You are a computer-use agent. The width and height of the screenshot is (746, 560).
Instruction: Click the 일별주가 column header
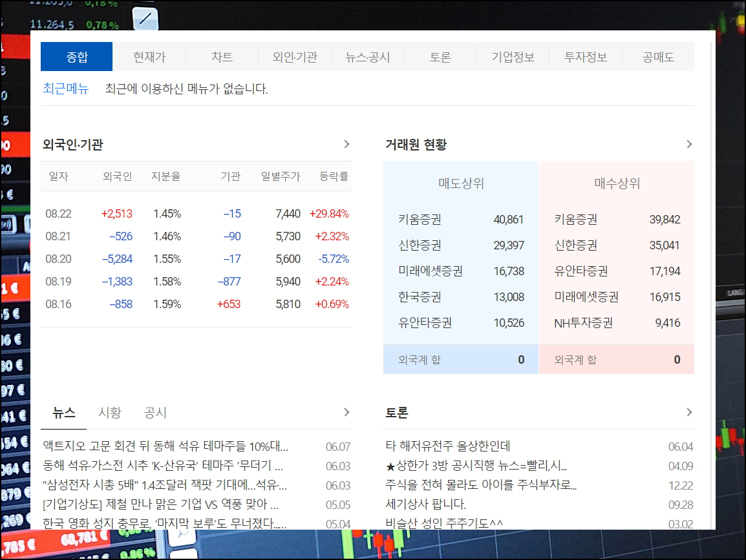(x=281, y=176)
